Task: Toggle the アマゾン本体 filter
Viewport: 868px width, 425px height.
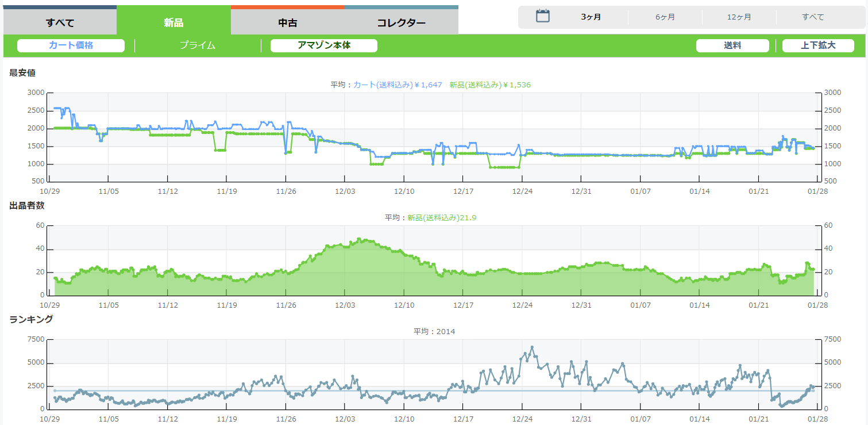Action: (x=323, y=45)
